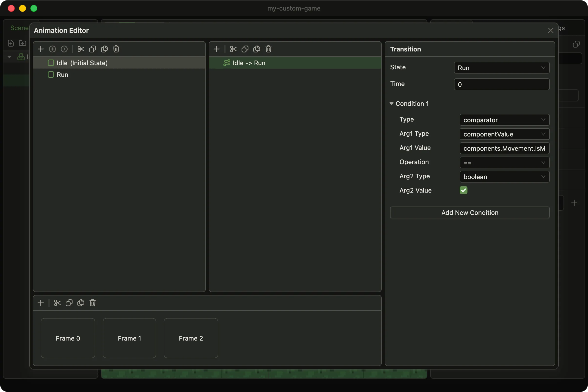
Task: Paste transition in transitions toolbar
Action: pyautogui.click(x=257, y=49)
